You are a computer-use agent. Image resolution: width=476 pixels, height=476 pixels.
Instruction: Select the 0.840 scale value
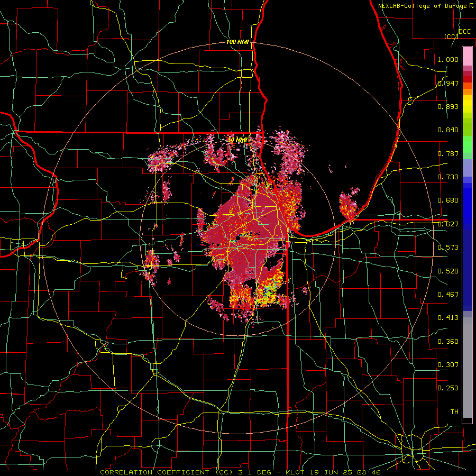coord(448,130)
